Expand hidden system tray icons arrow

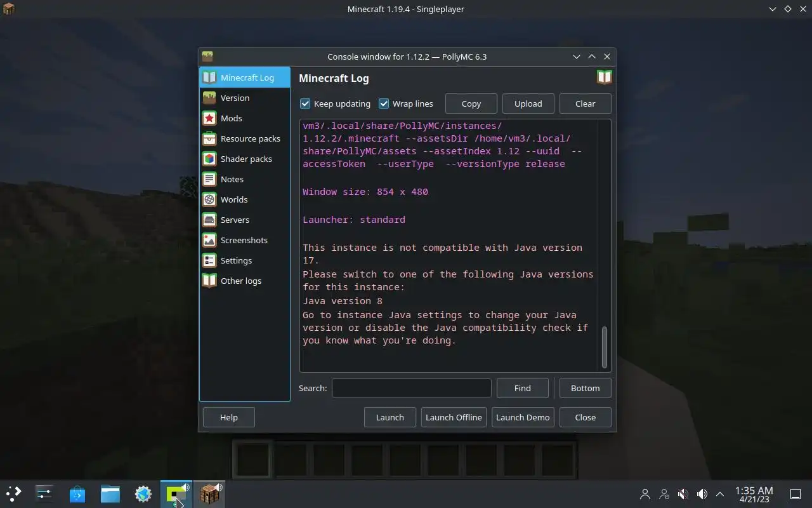720,493
